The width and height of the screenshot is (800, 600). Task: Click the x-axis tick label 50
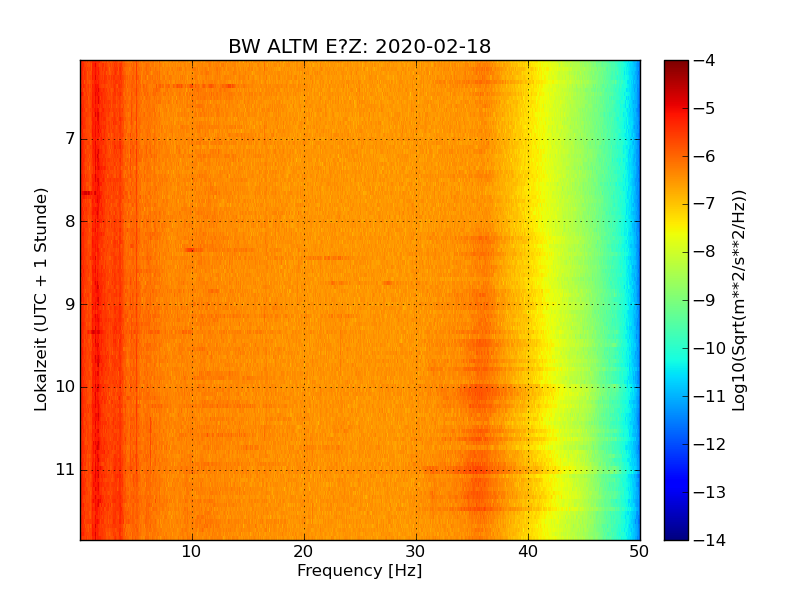[639, 552]
